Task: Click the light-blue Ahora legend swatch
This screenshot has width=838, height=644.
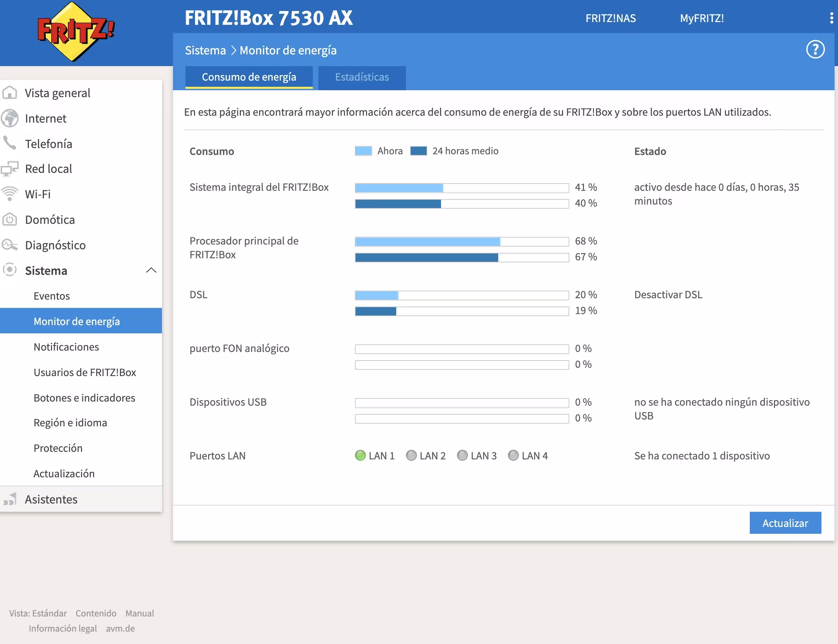Action: pyautogui.click(x=363, y=150)
